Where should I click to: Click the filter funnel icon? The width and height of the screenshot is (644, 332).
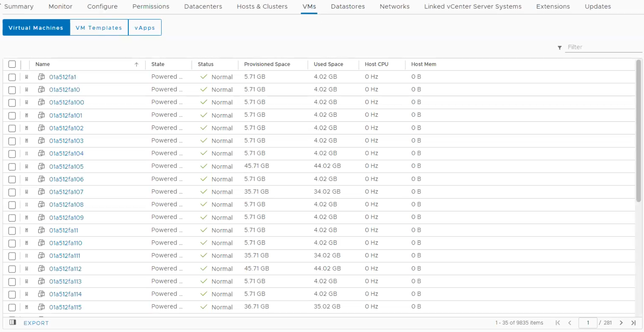pyautogui.click(x=560, y=48)
